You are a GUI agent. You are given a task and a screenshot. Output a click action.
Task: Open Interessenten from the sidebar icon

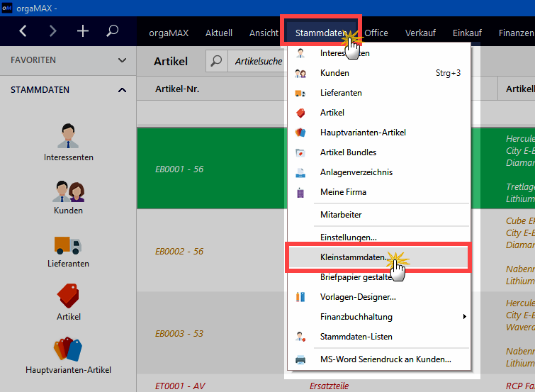(x=68, y=136)
